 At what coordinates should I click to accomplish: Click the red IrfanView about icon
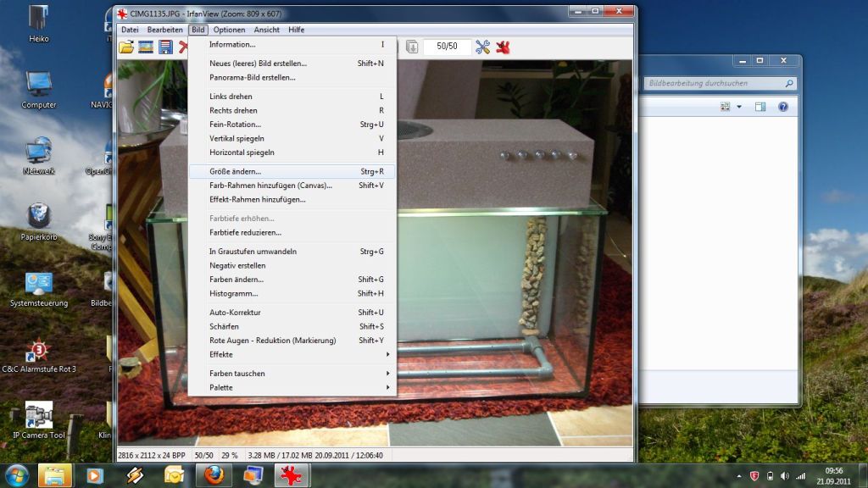pos(504,47)
